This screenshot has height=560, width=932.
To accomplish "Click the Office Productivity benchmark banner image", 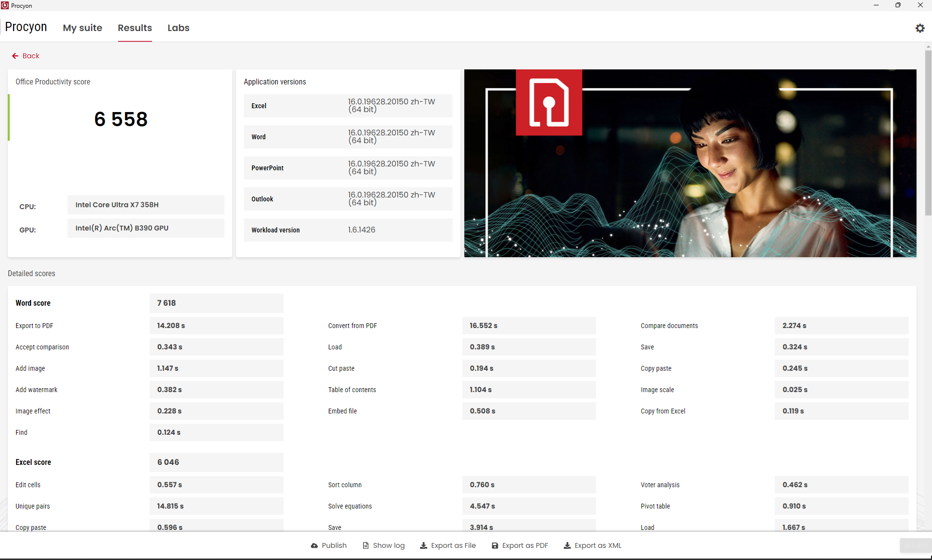I will [690, 163].
